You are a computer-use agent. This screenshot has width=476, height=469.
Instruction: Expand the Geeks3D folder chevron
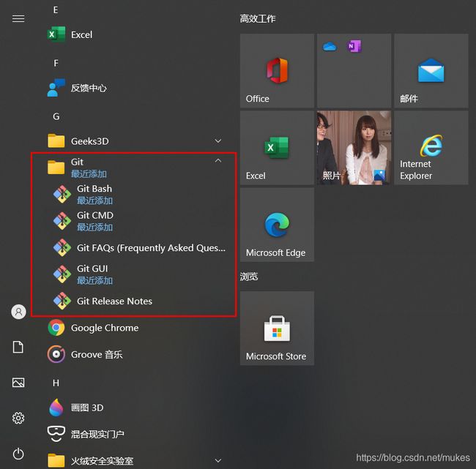218,141
